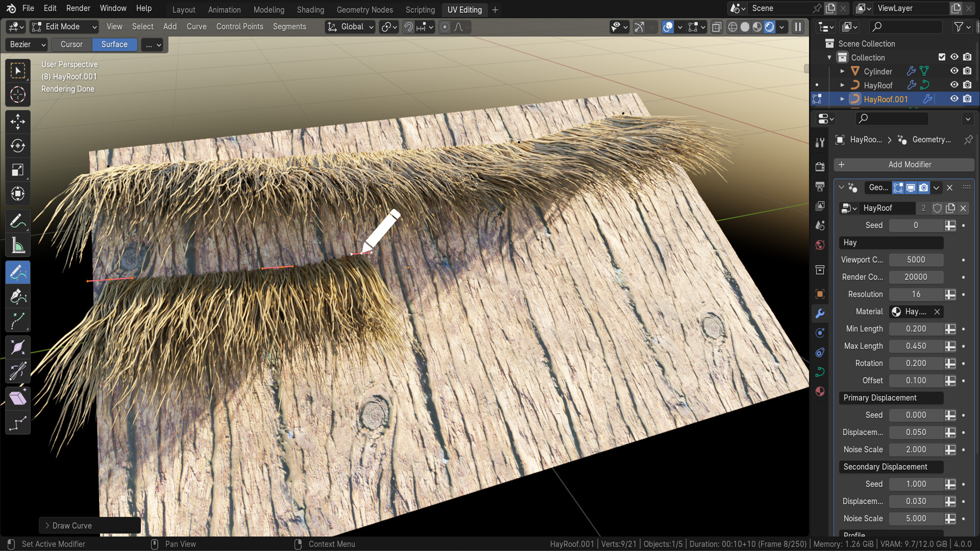Select the Rotate tool

point(18,146)
